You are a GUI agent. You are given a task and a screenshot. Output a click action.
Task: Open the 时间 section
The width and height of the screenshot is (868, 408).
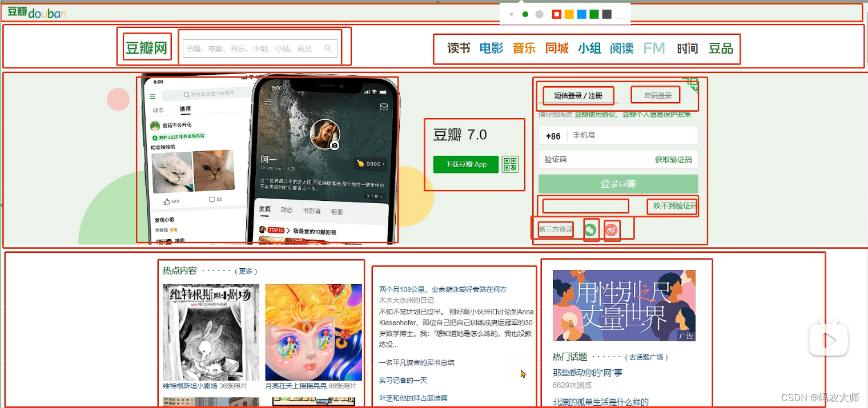[688, 49]
